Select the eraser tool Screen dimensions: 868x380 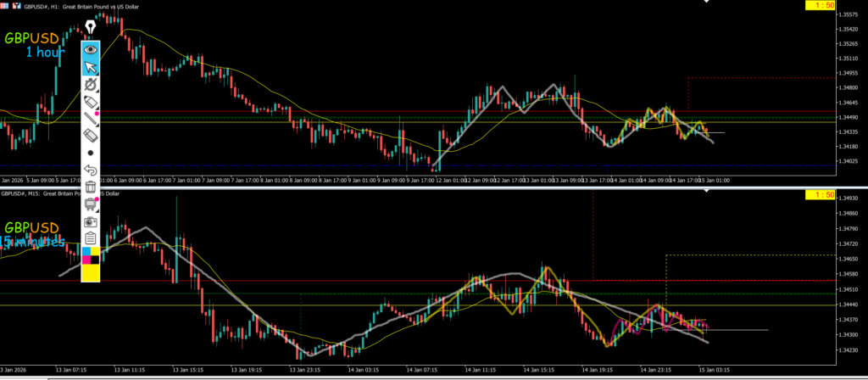coord(91,135)
